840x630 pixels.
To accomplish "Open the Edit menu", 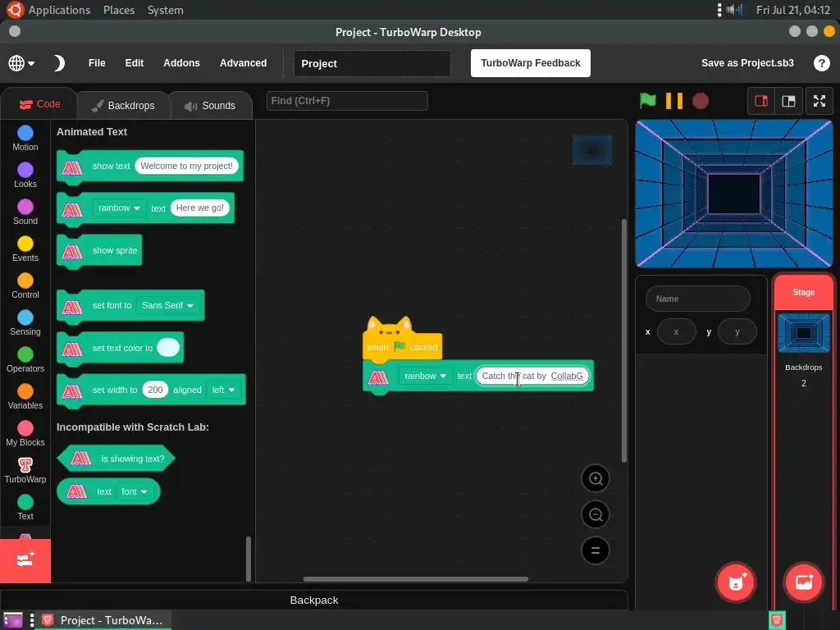I will pyautogui.click(x=134, y=62).
